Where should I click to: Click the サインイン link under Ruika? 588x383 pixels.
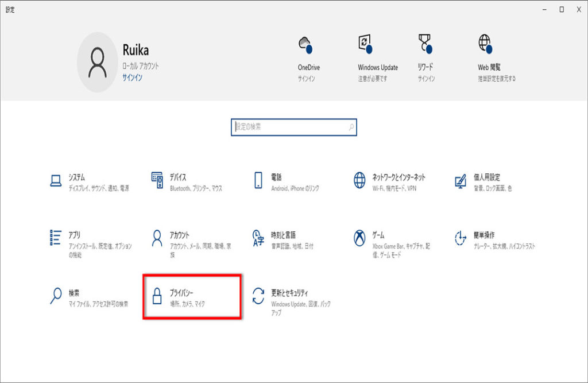[x=132, y=78]
